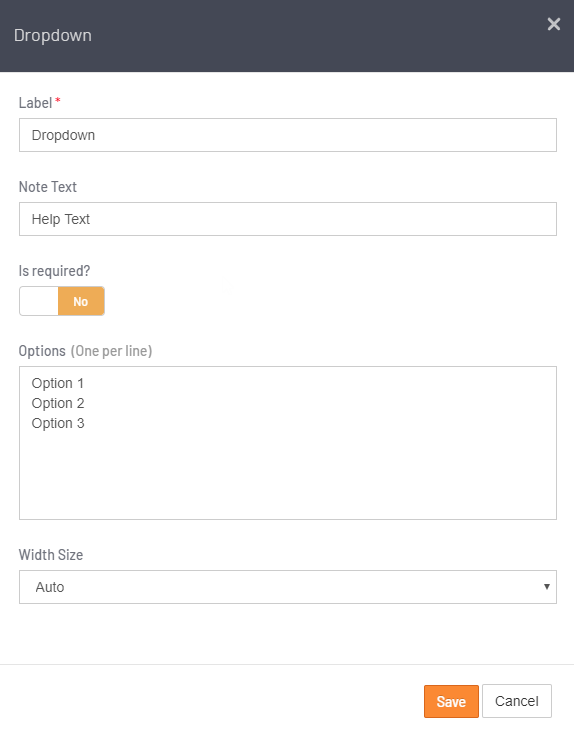This screenshot has height=734, width=574.
Task: Place cursor on the Option 1 line
Action: point(58,383)
